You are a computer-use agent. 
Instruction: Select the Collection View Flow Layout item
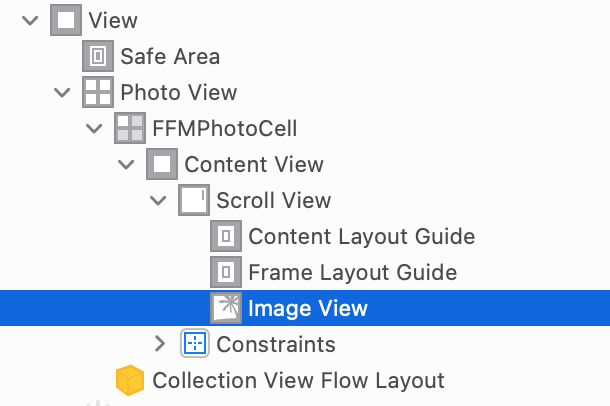point(298,380)
